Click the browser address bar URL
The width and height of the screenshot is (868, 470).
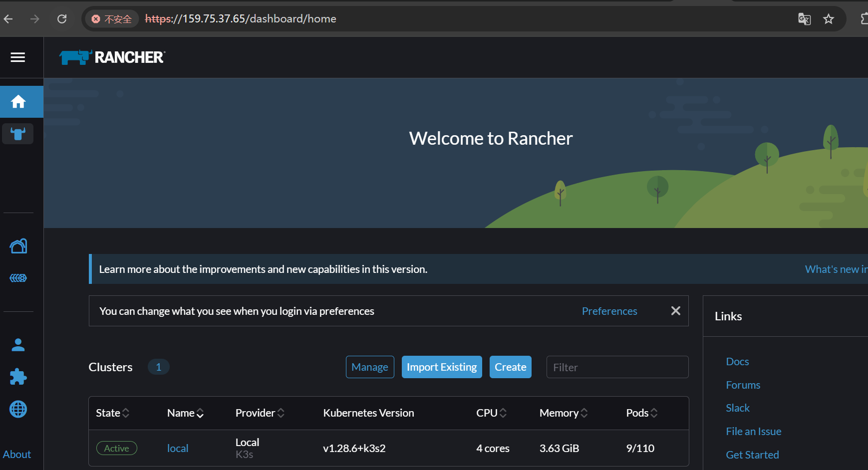(x=241, y=19)
